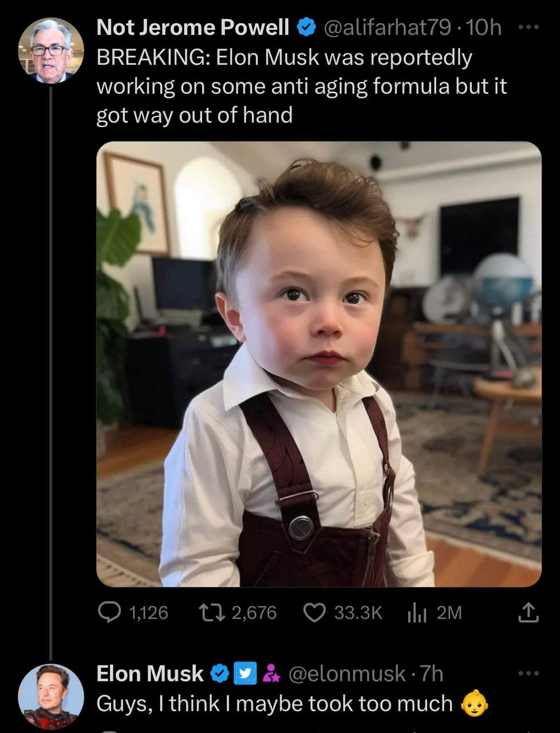The image size is (560, 733).
Task: Visit the @alifarhat79 handle link
Action: tap(388, 27)
